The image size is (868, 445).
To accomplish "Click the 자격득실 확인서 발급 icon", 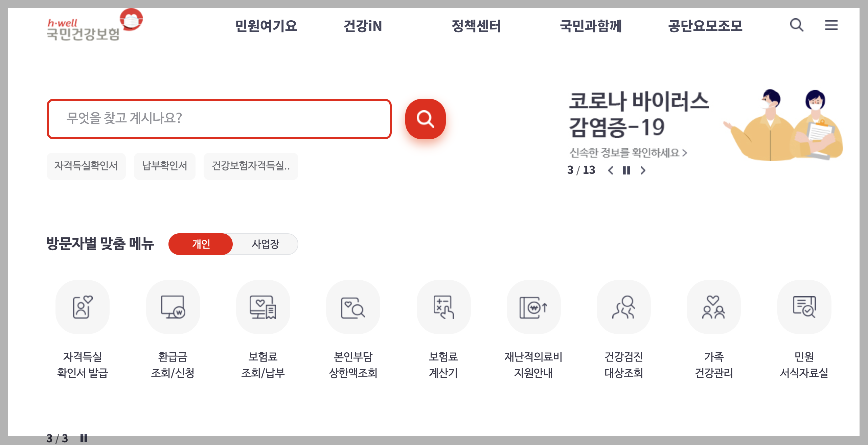I will coord(83,307).
